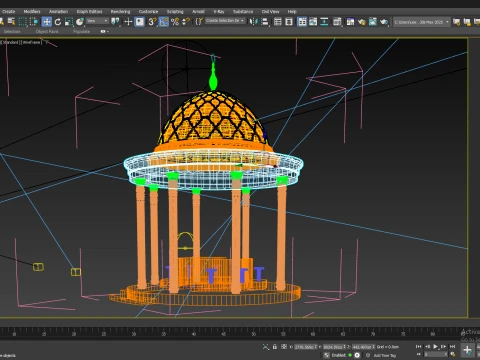Screen dimensions: 480x360
Task: Open Schematic View
Action: pyautogui.click(x=324, y=22)
